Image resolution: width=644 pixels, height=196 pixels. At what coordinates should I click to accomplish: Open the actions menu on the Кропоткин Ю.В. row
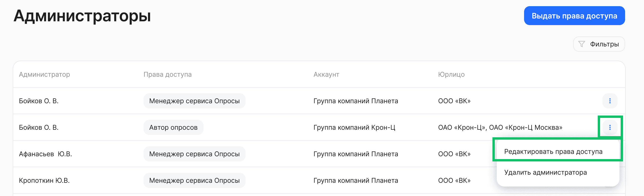point(610,180)
